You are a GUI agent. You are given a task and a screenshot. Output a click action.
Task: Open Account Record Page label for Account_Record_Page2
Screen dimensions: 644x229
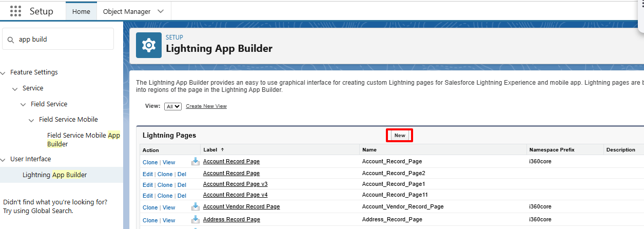click(x=231, y=173)
